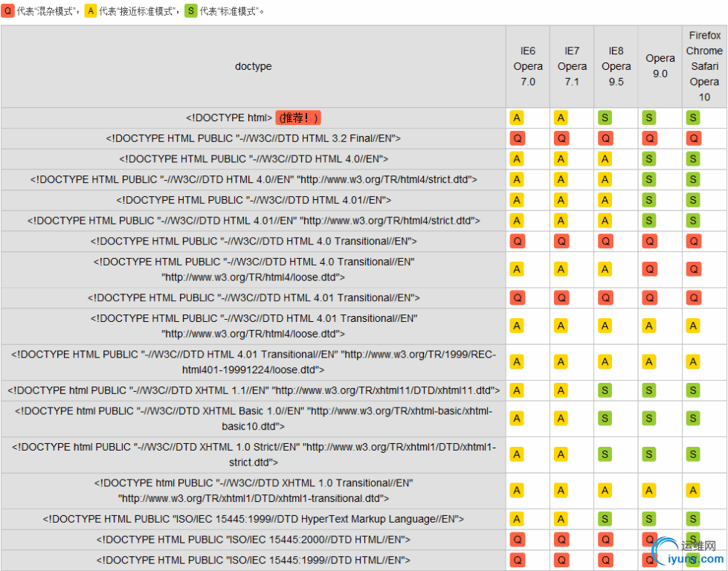Viewport: 728px width, 571px height.
Task: Select the REC-html401-19991224/loose.dtd doctype text
Action: [x=254, y=361]
